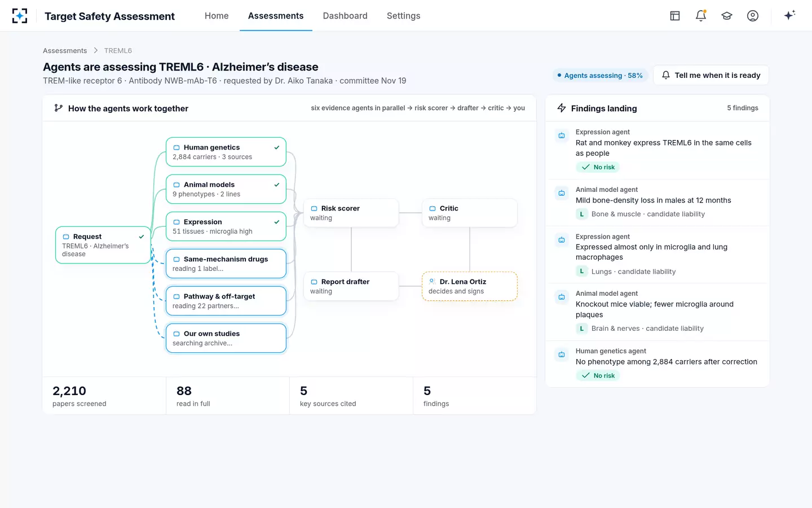The width and height of the screenshot is (812, 508).
Task: Open the Settings tab
Action: tap(404, 16)
